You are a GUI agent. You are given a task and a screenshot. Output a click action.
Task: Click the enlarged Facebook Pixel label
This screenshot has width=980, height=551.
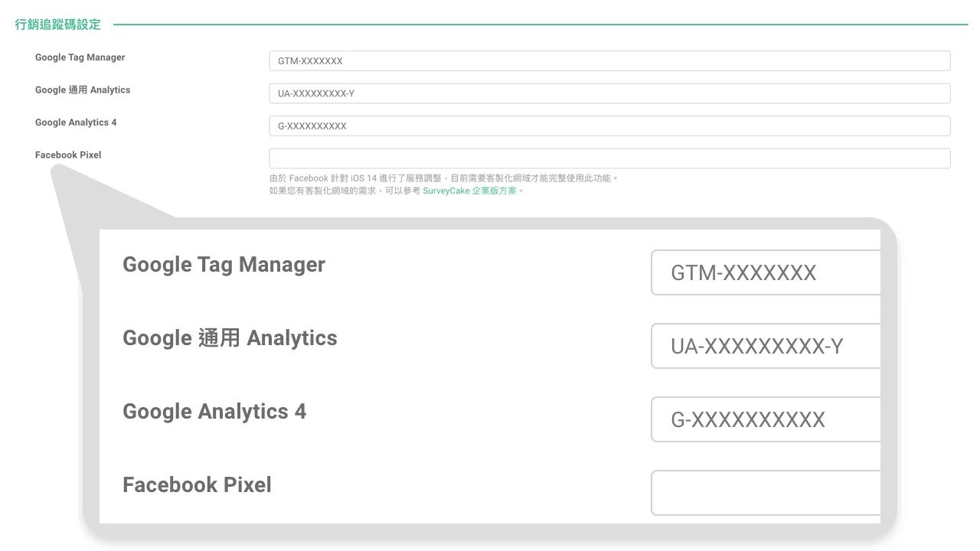coord(197,485)
